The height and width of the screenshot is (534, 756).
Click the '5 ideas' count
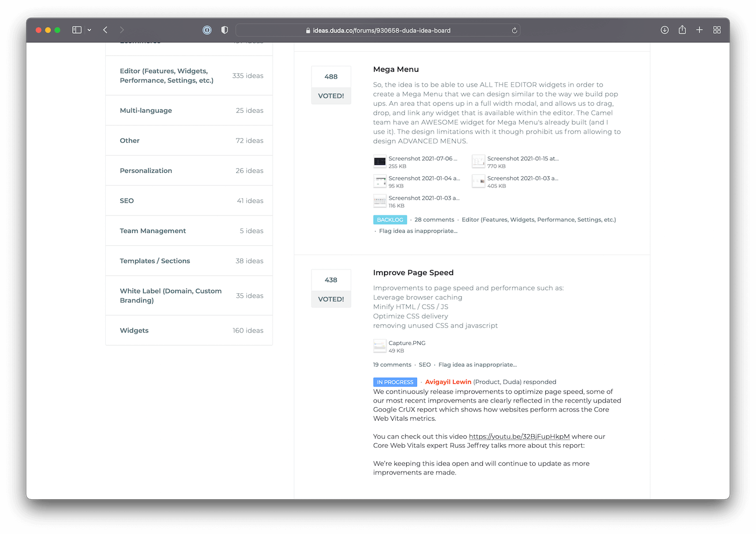251,231
